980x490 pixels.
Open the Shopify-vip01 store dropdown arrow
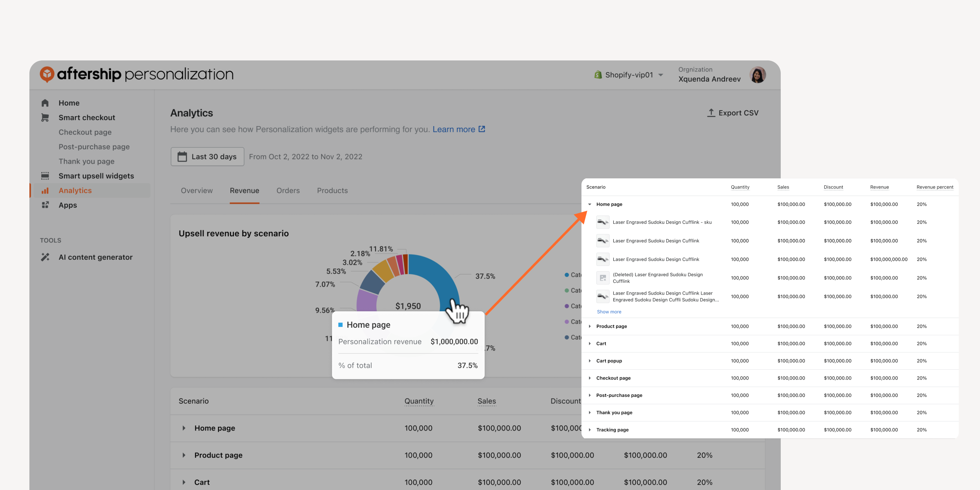tap(661, 75)
